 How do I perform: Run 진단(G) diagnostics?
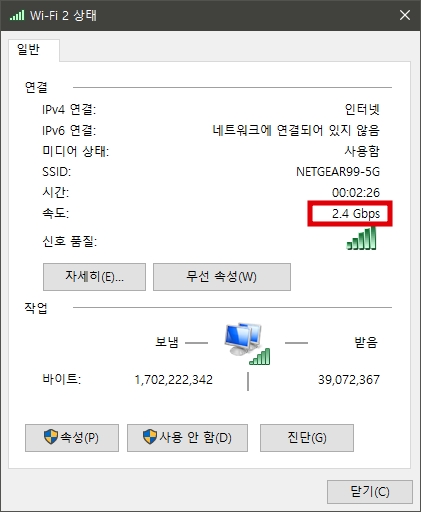[x=307, y=438]
